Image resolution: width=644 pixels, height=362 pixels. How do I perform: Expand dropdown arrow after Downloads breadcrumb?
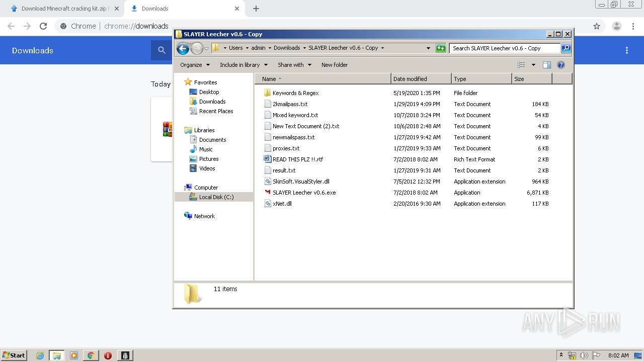304,48
